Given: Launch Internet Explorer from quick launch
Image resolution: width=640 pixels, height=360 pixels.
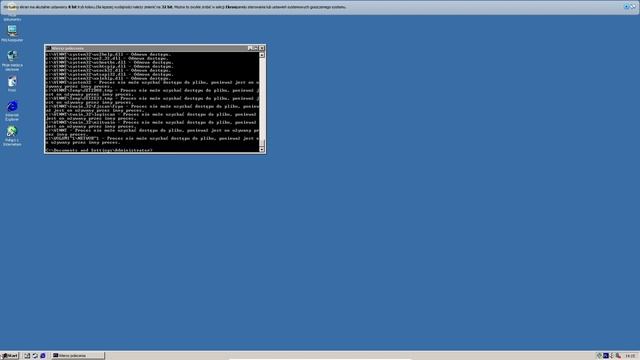Looking at the screenshot, I should pos(42,356).
